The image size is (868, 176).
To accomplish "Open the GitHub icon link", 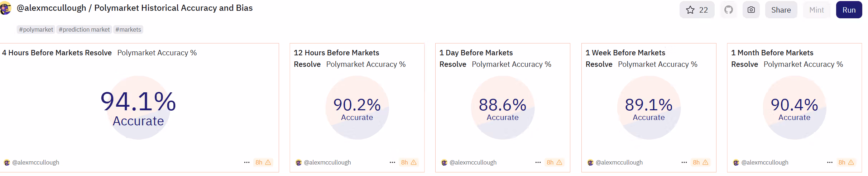I will [729, 10].
